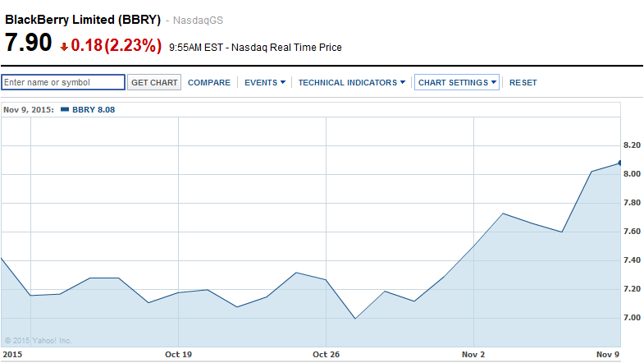The image size is (644, 363).
Task: Click the 7.00 price axis label
Action: pos(632,318)
